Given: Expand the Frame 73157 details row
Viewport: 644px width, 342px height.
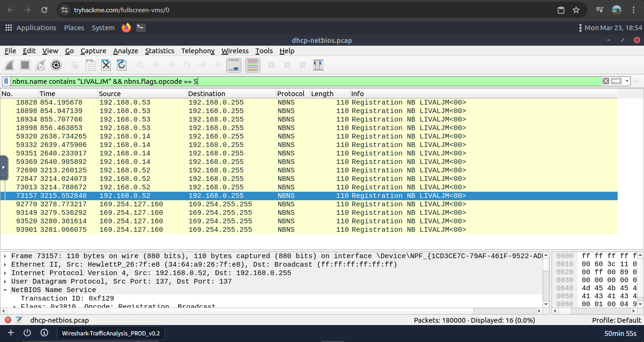Looking at the screenshot, I should 5,256.
